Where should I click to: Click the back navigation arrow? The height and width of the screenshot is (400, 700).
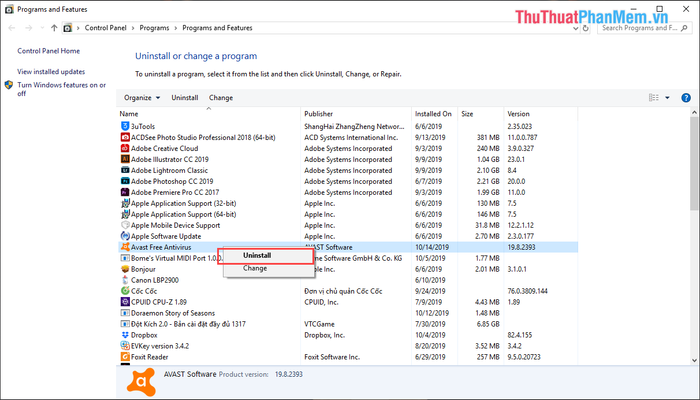[x=12, y=28]
